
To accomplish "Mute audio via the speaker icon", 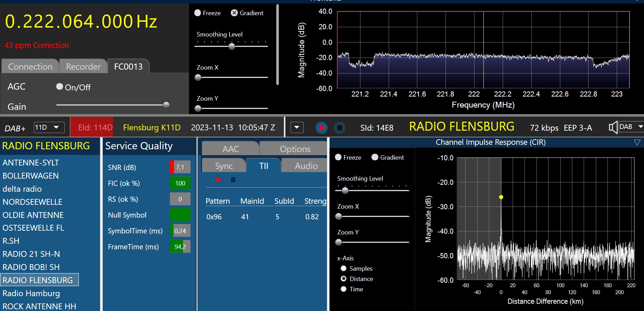I will tap(613, 128).
